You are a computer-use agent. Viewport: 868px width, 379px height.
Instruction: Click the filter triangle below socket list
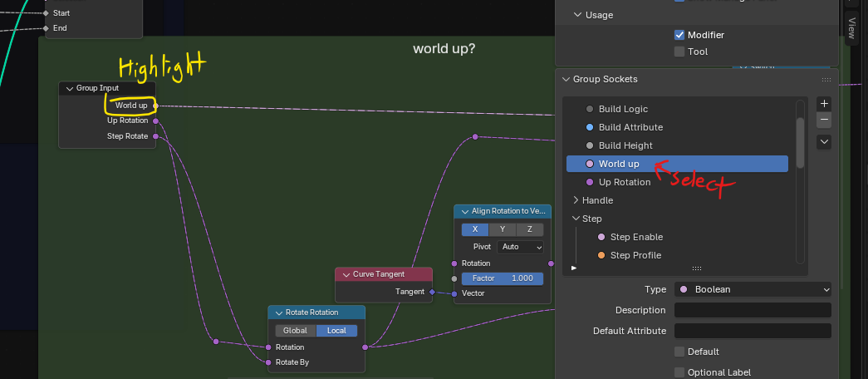point(574,268)
